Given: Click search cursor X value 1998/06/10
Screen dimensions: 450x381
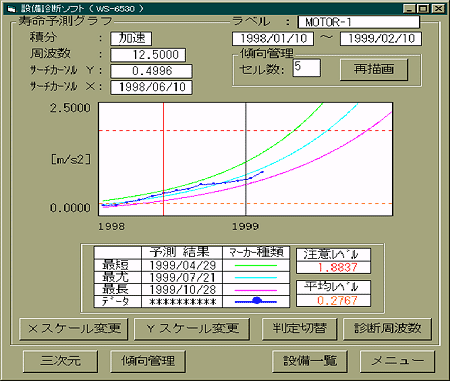Looking at the screenshot, I should (151, 87).
